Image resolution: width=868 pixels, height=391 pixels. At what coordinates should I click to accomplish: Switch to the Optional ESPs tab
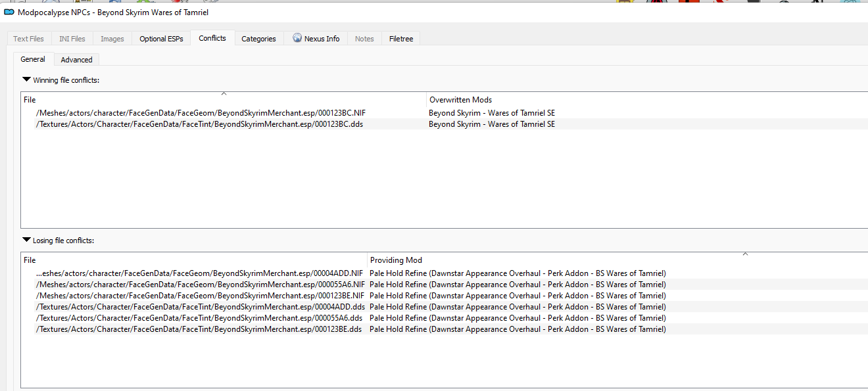click(x=161, y=39)
